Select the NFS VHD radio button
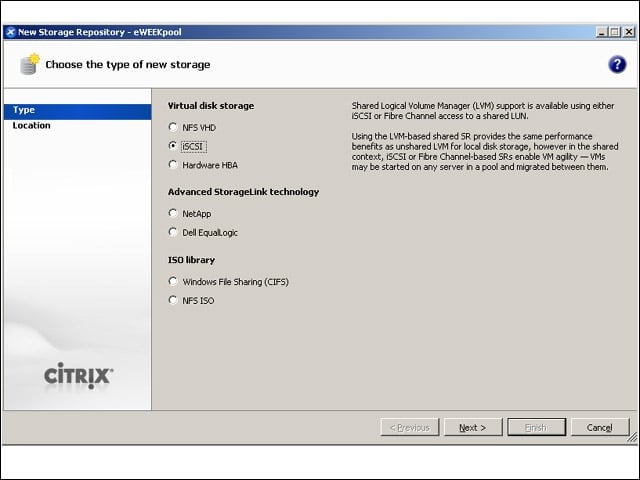The width and height of the screenshot is (640, 480). click(173, 127)
